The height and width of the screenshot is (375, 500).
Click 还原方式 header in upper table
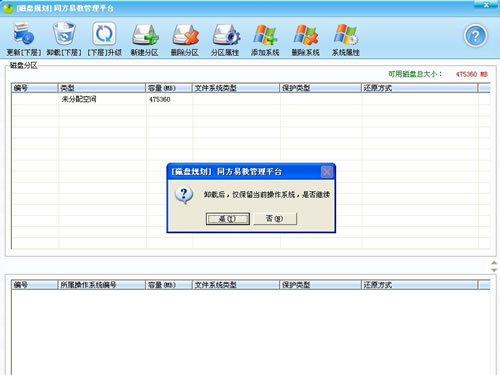click(420, 88)
